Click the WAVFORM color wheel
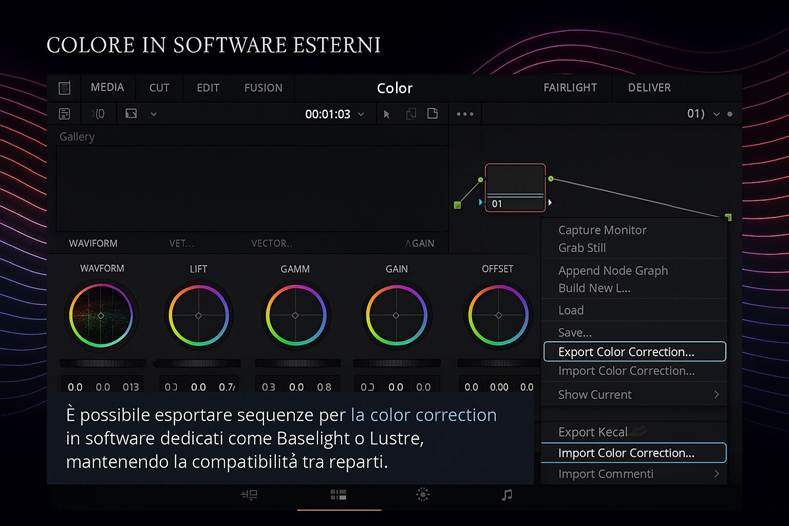Viewport: 789px width, 526px height. (x=101, y=316)
